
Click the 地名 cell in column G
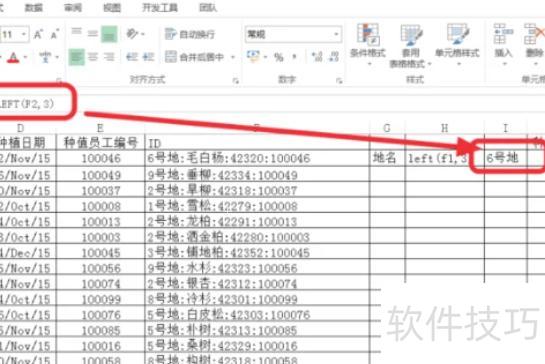coord(387,158)
